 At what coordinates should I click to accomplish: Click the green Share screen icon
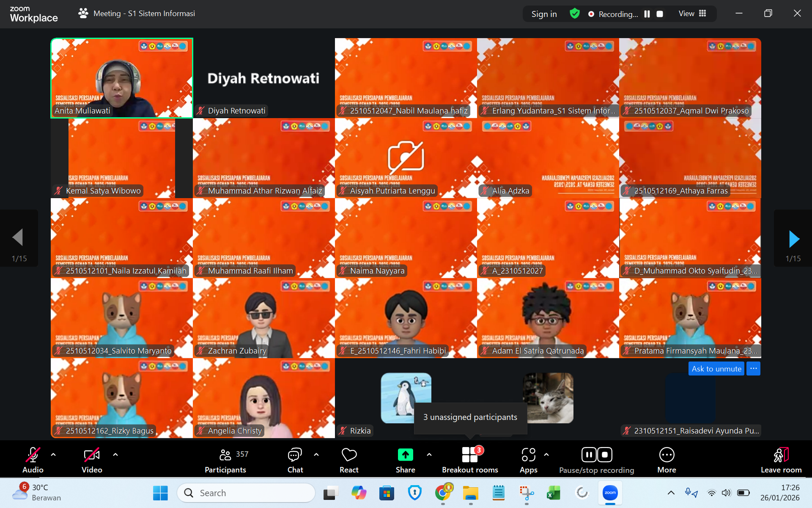point(405,455)
